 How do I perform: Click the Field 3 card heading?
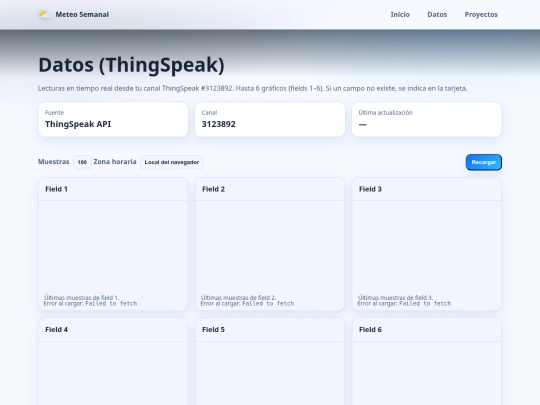370,189
